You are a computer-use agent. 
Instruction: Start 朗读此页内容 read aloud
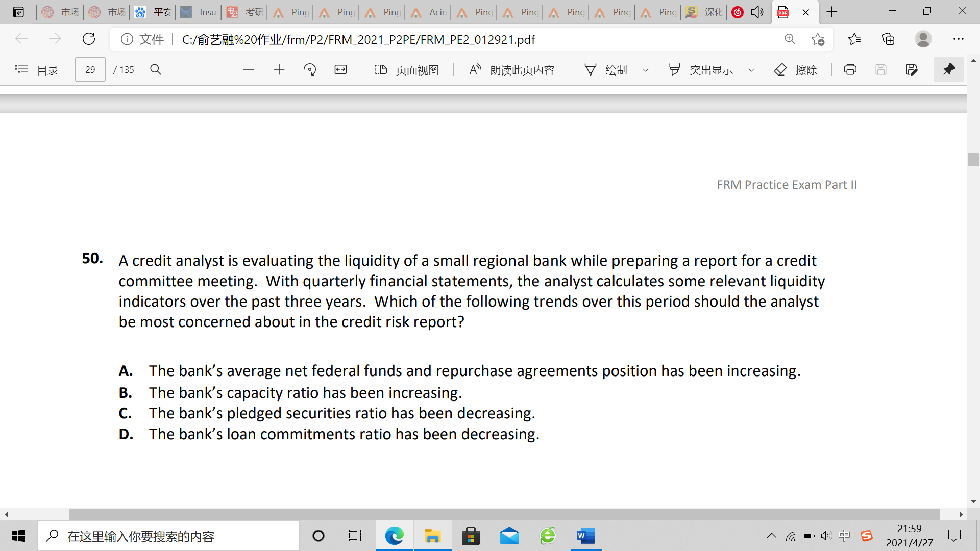click(x=511, y=70)
